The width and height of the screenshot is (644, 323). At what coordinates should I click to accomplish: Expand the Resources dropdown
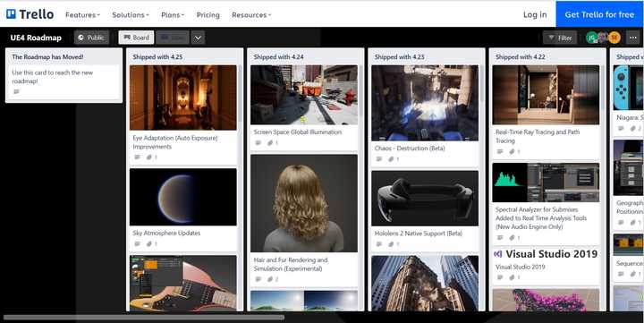251,15
